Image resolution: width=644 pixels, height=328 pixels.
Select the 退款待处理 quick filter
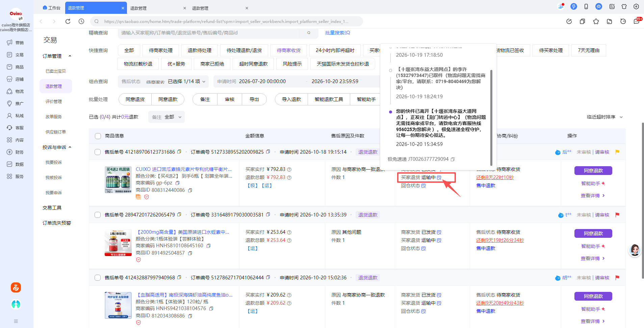click(x=200, y=50)
